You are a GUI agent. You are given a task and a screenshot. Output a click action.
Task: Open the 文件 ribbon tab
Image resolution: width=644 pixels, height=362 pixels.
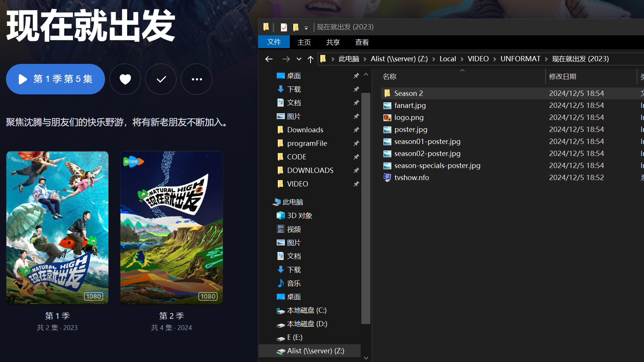point(274,42)
